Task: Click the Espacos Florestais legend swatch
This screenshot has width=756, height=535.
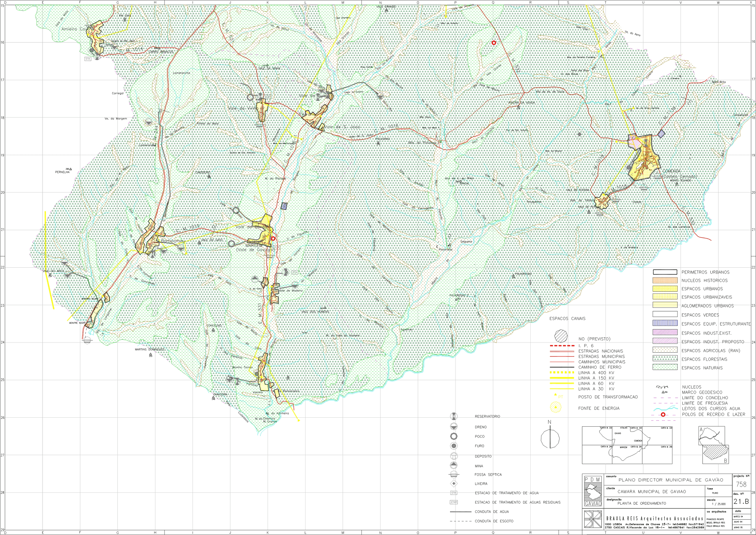Action: click(x=665, y=359)
